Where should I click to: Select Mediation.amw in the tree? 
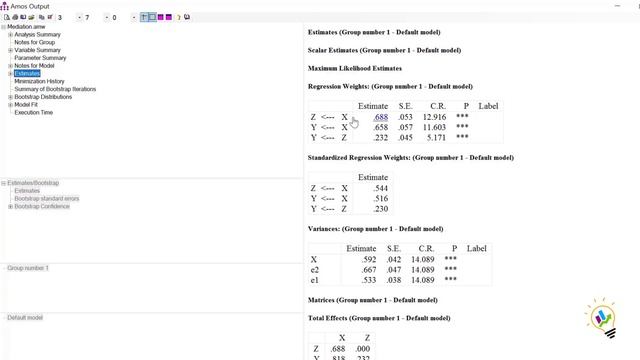pyautogui.click(x=26, y=27)
